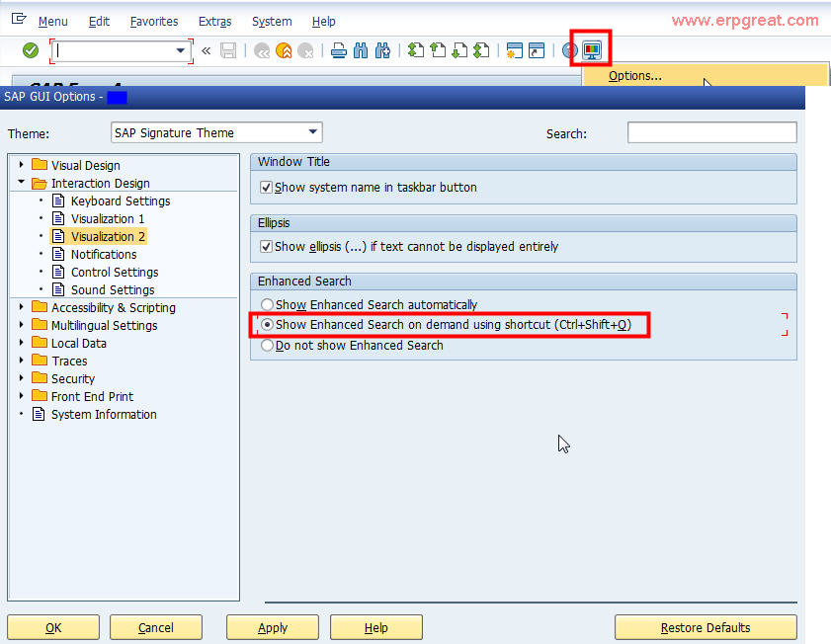
Task: Click the Print icon in toolbar
Action: 339,50
